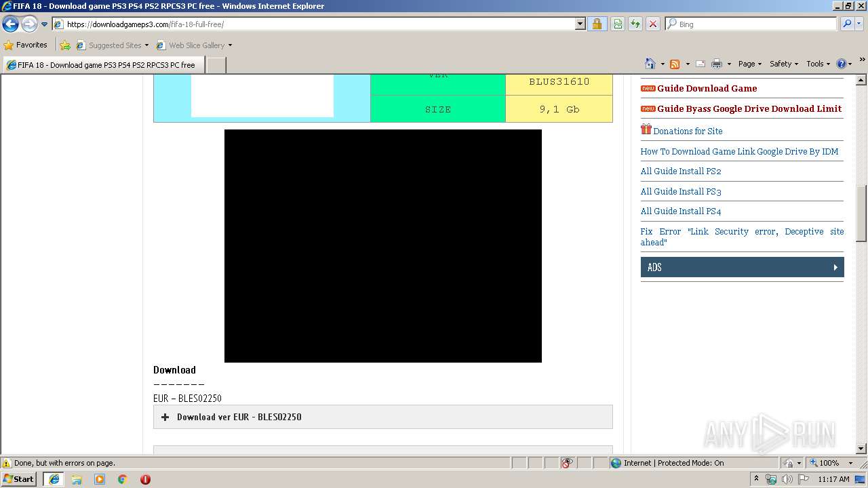Open the Page menu
Screen dimensions: 868x488
[x=750, y=64]
